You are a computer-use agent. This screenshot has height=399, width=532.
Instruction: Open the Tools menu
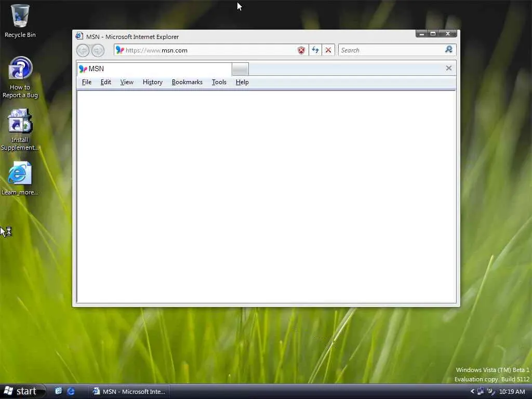(219, 82)
